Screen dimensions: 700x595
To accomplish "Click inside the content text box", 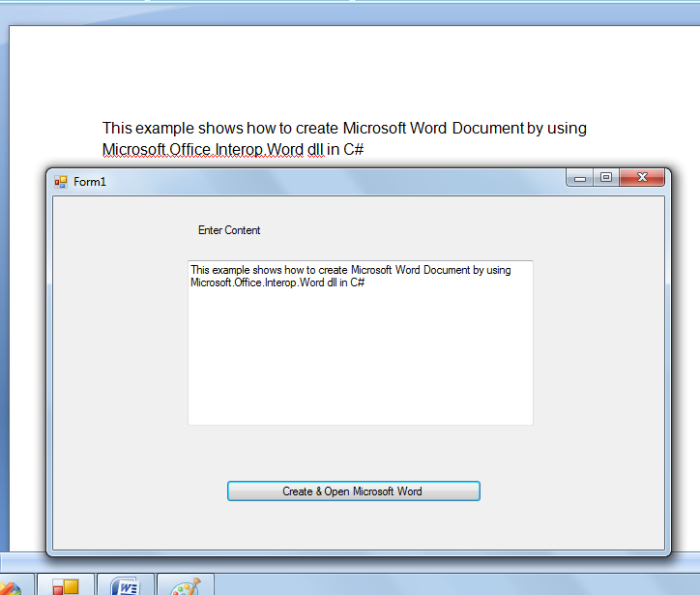I will 361,342.
